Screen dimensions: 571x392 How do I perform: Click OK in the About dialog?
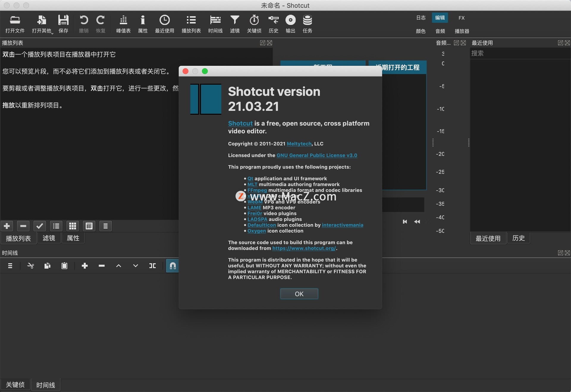coord(299,294)
